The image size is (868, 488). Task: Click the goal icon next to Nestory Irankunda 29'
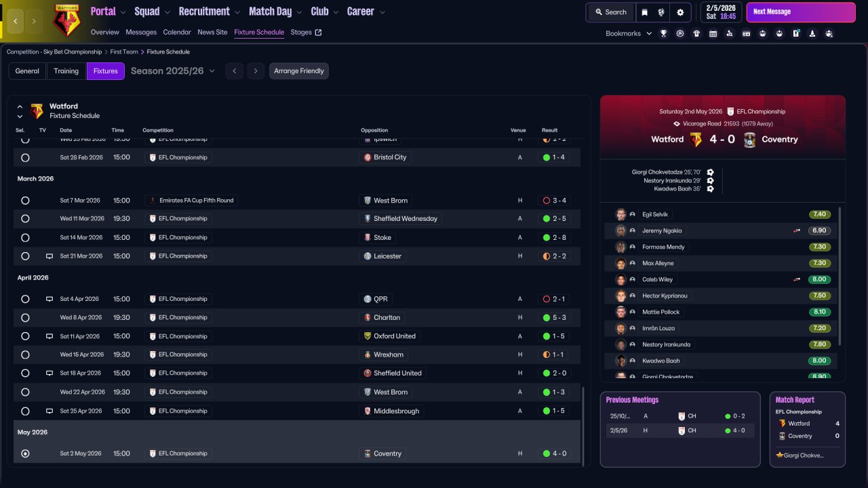coord(710,180)
